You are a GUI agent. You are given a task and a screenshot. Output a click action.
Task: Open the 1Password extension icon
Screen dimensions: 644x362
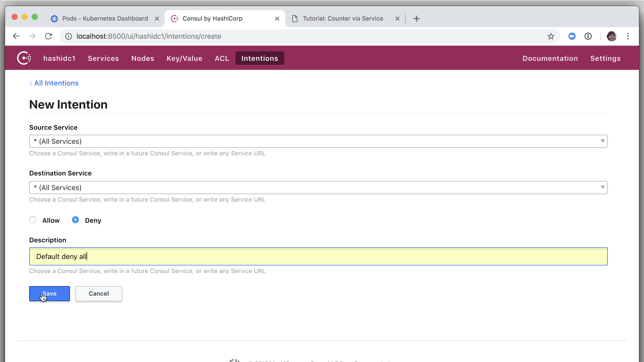coord(588,36)
